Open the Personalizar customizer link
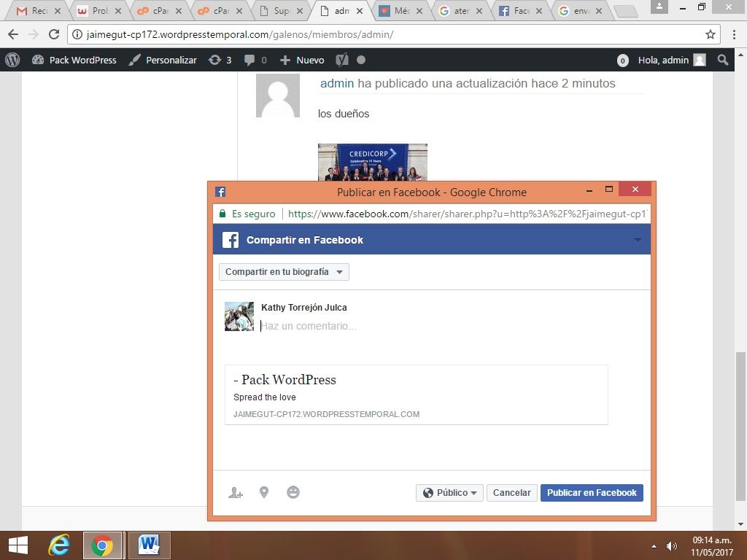This screenshot has width=747, height=560. pos(163,60)
